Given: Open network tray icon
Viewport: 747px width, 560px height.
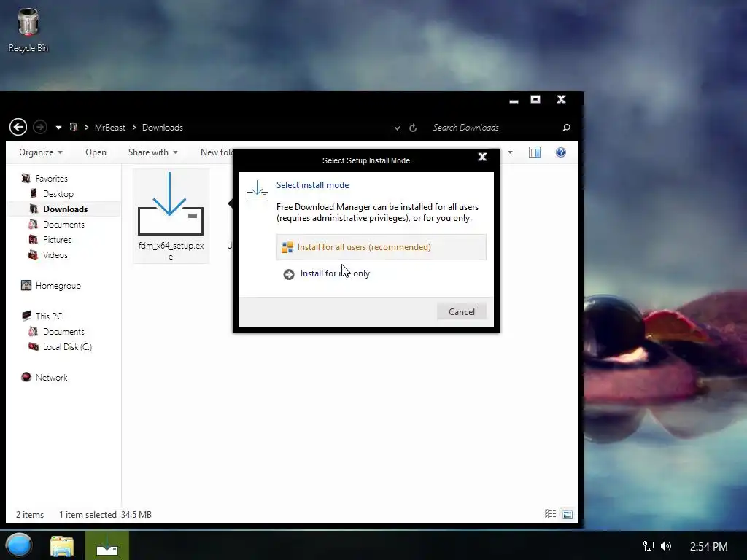Looking at the screenshot, I should coord(649,546).
